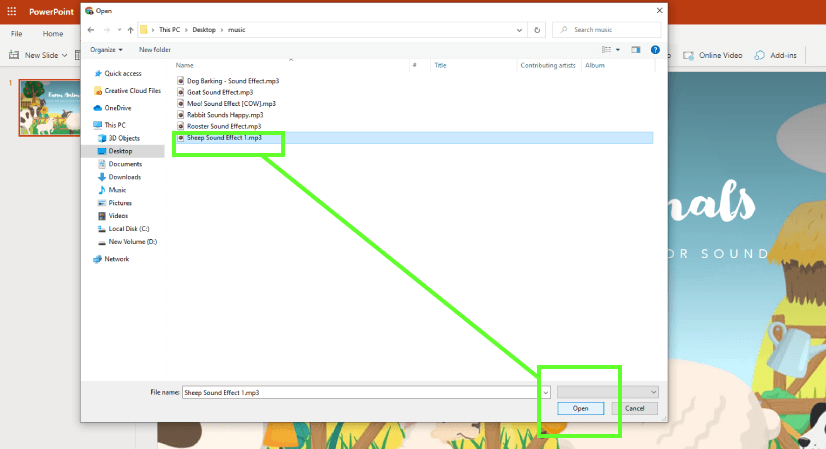
Task: Click the Help question mark icon
Action: click(656, 49)
